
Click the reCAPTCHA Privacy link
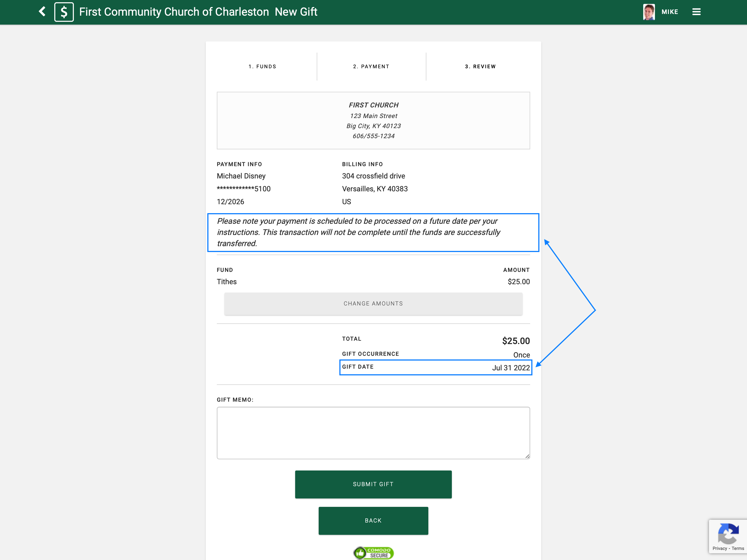pos(719,548)
